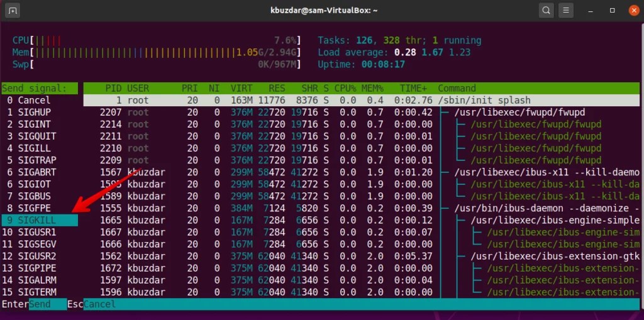Screen dimensions: 644x320
Task: Select process row with PID 2209
Action: (362, 160)
